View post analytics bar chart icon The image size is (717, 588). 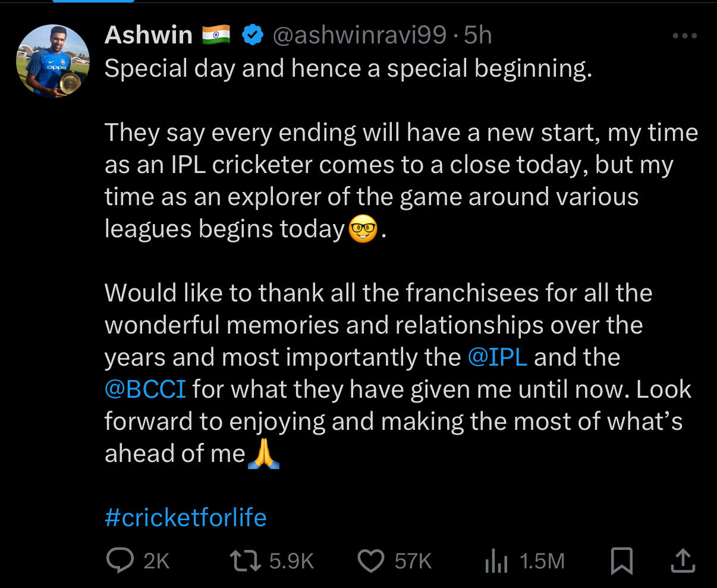495,561
